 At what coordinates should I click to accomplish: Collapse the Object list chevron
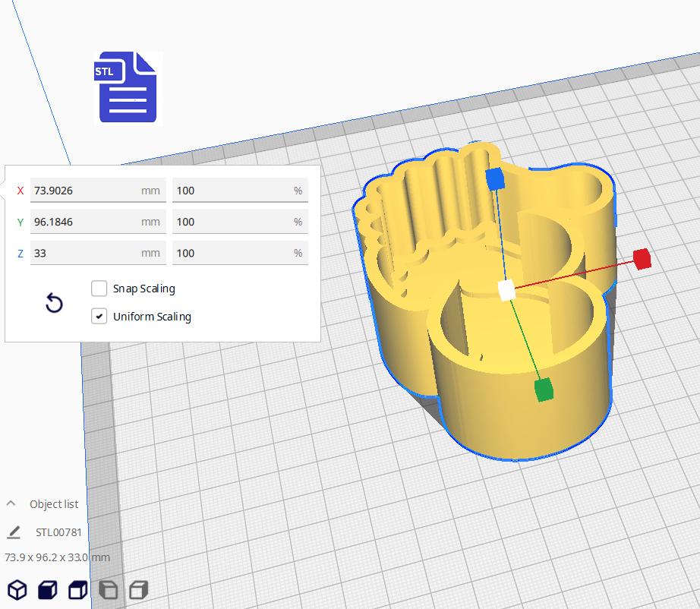[11, 503]
